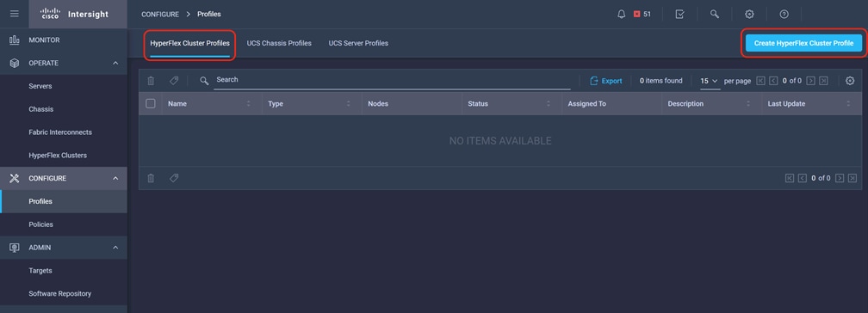View the 51 critical alarms indicator

pos(642,15)
